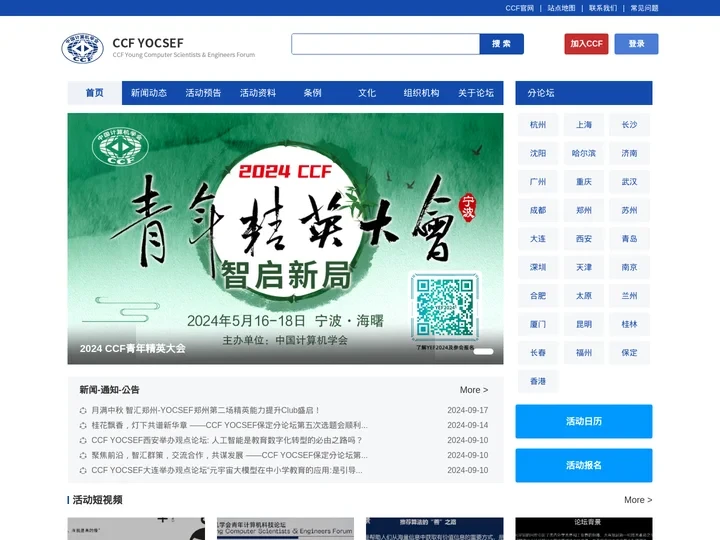Select the 青岛 sub-forum
This screenshot has width=720, height=540.
(x=630, y=239)
